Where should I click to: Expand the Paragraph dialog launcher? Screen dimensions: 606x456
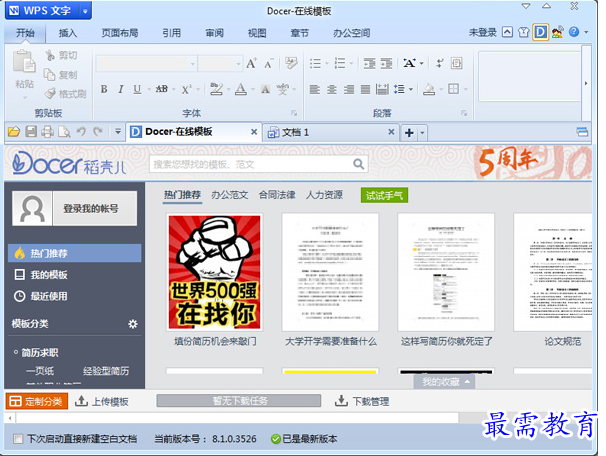click(464, 113)
